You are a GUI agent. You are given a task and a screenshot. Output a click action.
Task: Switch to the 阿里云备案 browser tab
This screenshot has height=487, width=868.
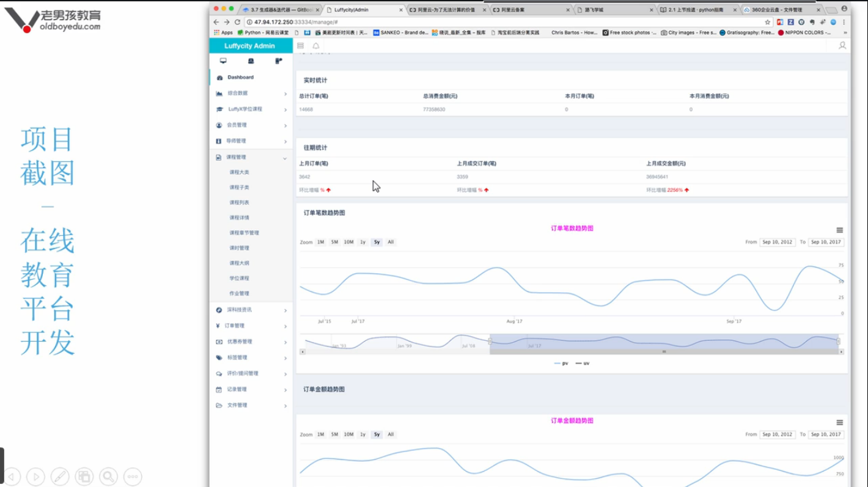click(x=529, y=10)
